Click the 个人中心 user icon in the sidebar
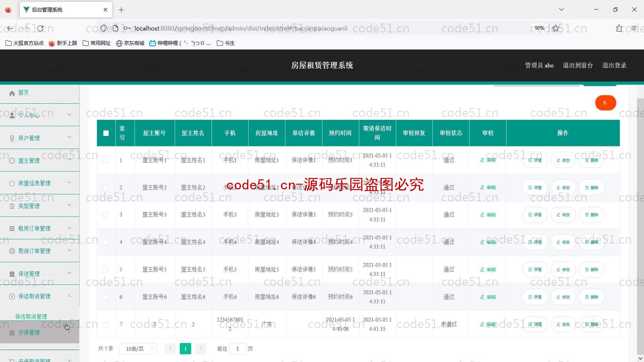This screenshot has width=644, height=362. point(12,115)
